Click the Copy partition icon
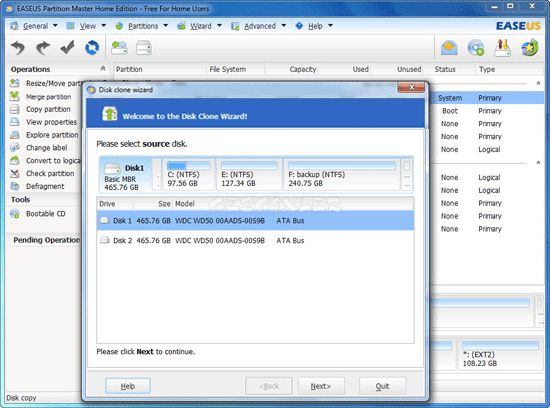Viewport: 550px width, 408px height. point(15,109)
